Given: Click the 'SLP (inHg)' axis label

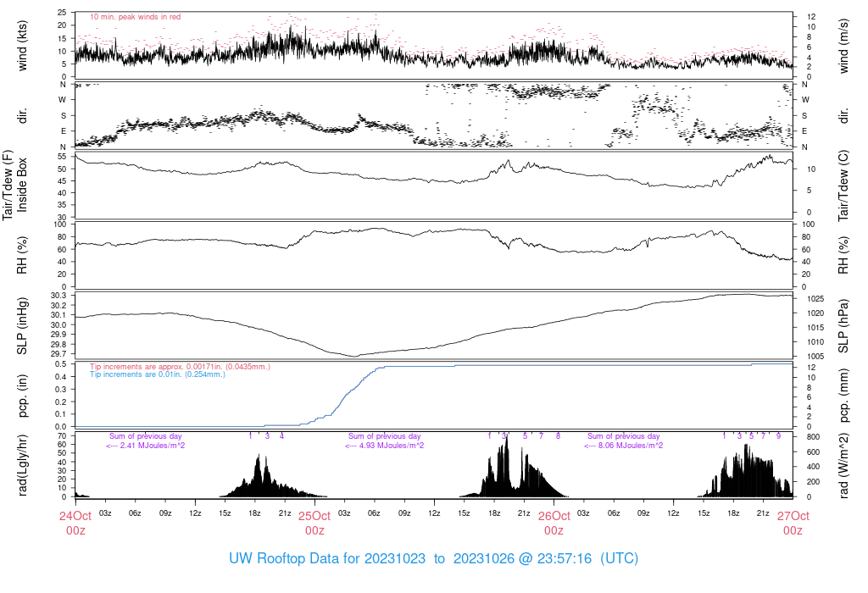Looking at the screenshot, I should 22,326.
